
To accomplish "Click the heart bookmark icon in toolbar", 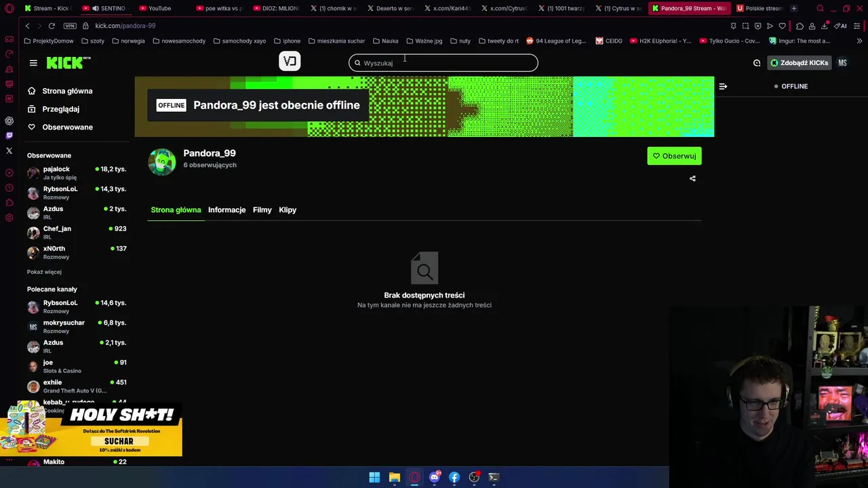I will tap(782, 26).
